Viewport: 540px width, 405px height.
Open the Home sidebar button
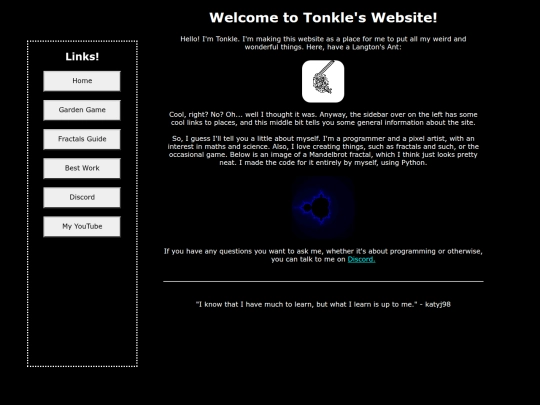82,81
